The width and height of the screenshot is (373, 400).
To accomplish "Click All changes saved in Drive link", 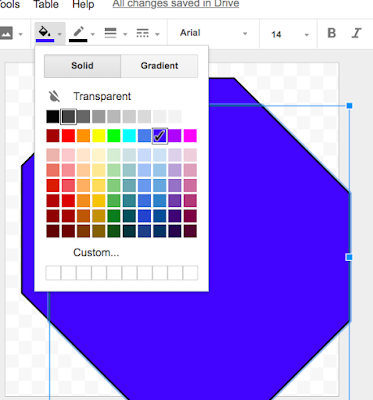I will pyautogui.click(x=176, y=4).
